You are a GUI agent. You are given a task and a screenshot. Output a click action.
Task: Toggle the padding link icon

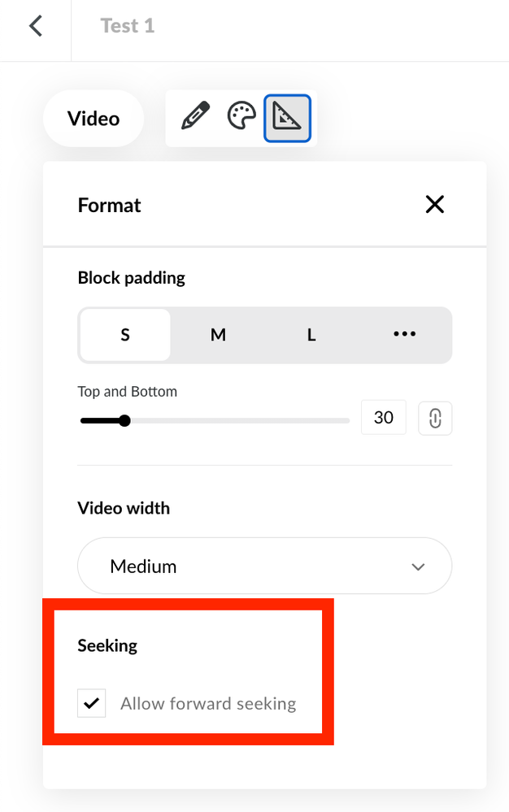(x=435, y=418)
